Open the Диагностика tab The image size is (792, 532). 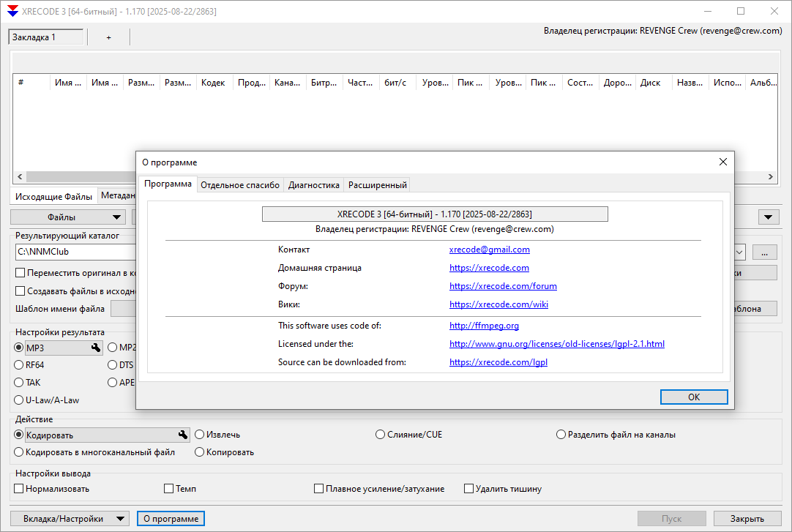[x=314, y=184]
